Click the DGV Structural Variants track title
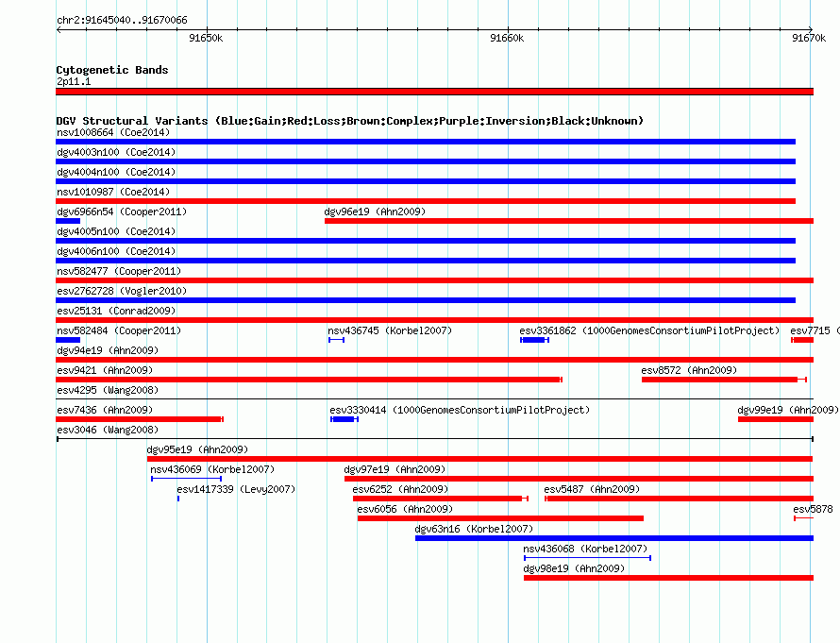Viewport: 840px width, 643px height. (349, 121)
